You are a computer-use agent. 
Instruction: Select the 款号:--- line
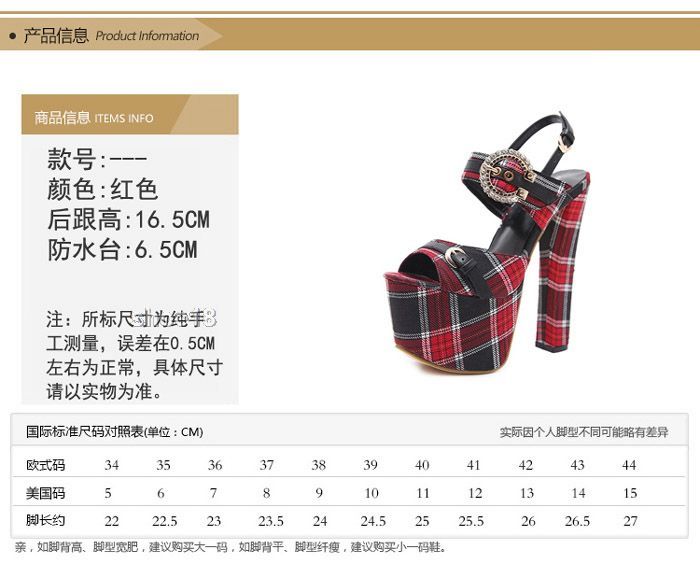click(97, 159)
